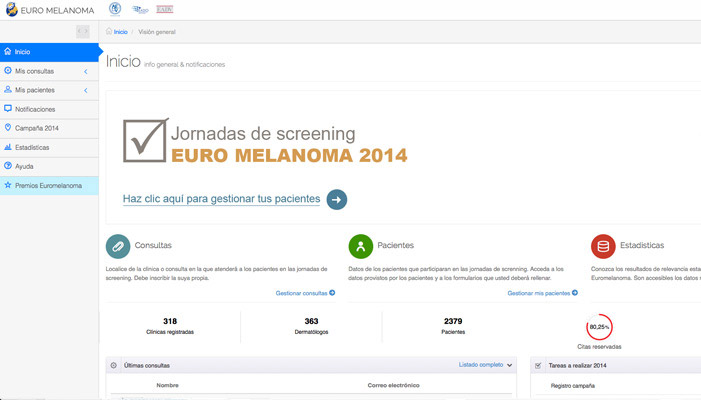Click the large checkmark box banner graphic
The height and width of the screenshot is (400, 701).
(146, 140)
